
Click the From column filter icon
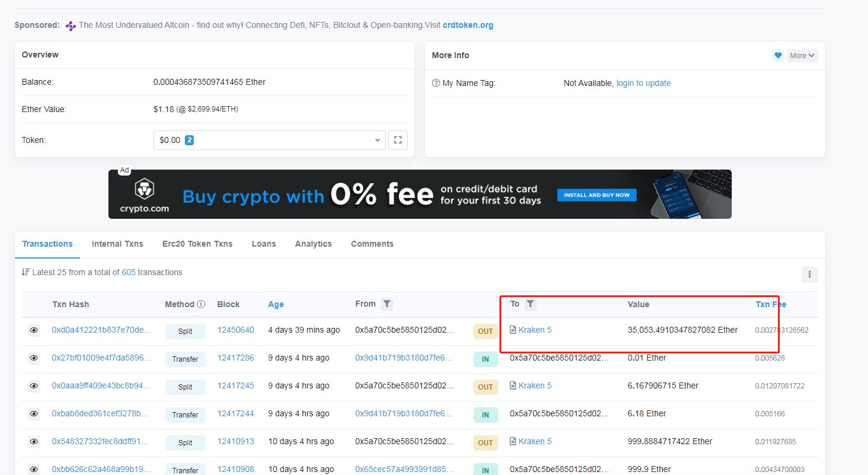387,304
